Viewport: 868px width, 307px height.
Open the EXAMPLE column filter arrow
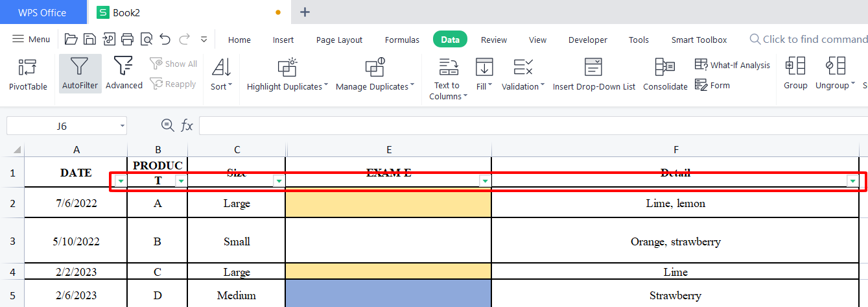point(485,181)
